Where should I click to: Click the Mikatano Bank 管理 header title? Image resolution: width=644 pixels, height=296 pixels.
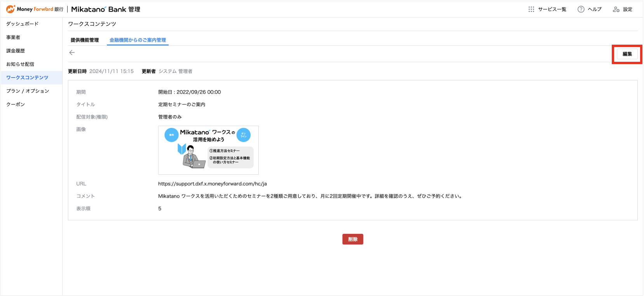[106, 9]
